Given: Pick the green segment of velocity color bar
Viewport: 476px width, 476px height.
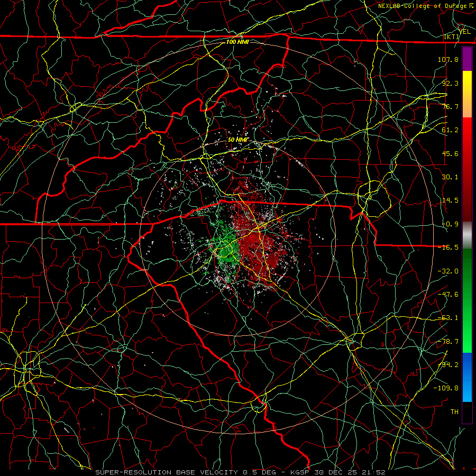Looking at the screenshot, I should (467, 300).
